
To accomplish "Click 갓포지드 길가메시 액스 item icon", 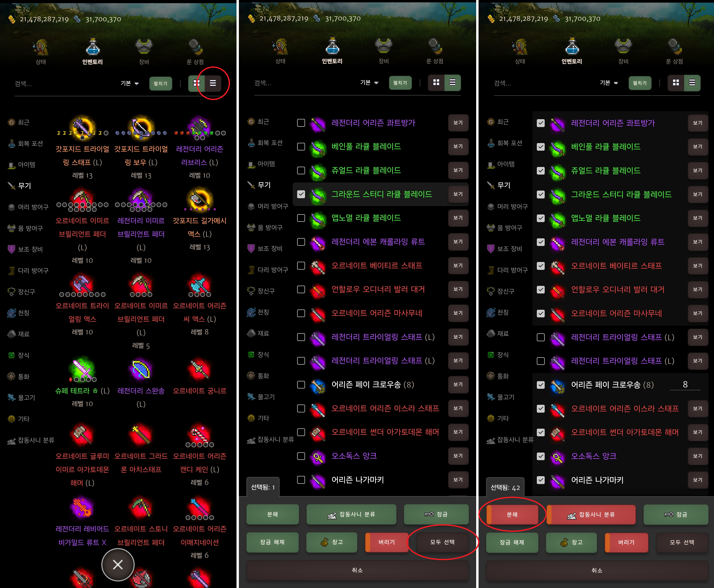I will tap(200, 200).
